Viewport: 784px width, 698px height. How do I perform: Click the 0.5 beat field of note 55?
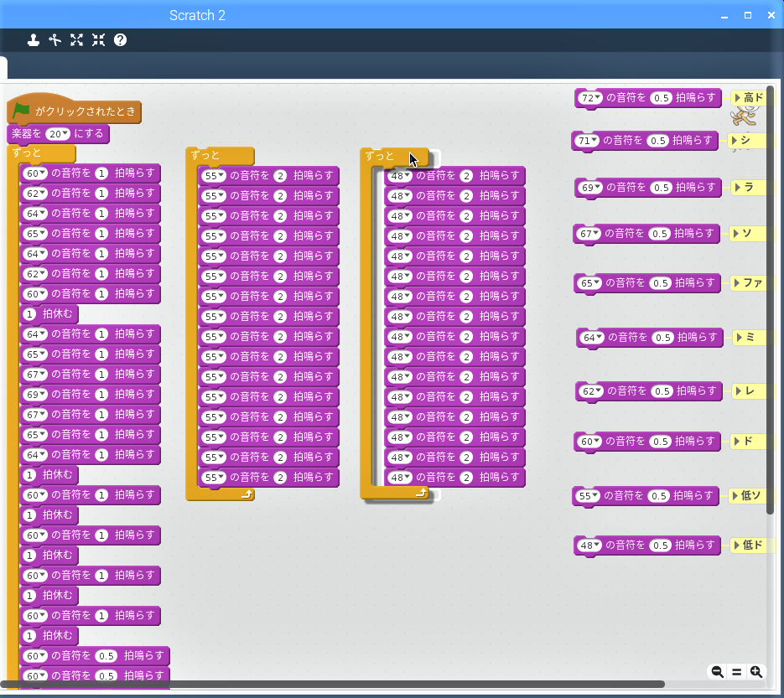(659, 496)
